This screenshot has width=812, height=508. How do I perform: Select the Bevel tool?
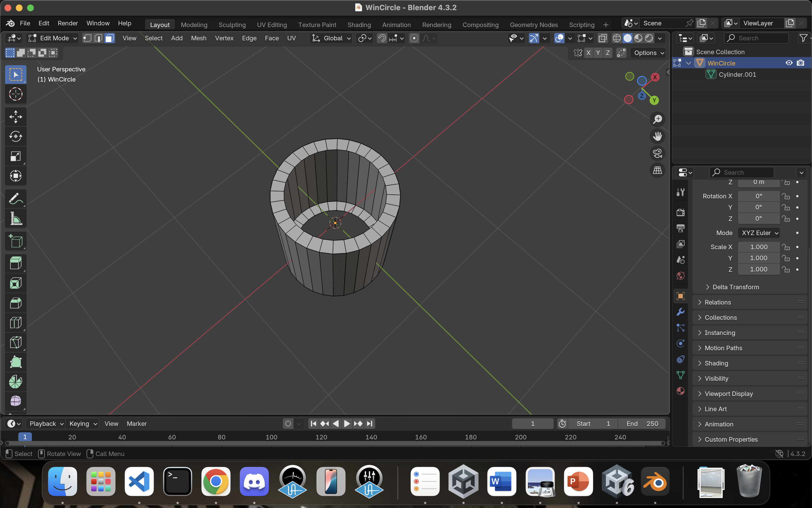coord(16,303)
